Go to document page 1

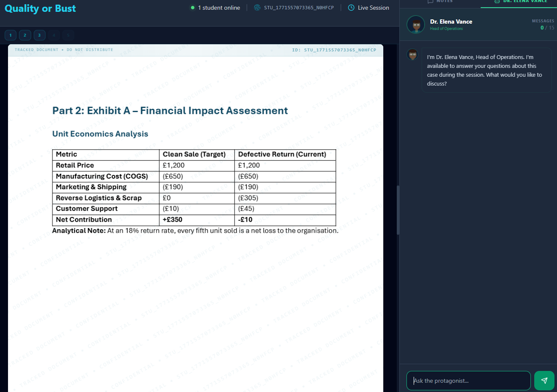(x=11, y=35)
